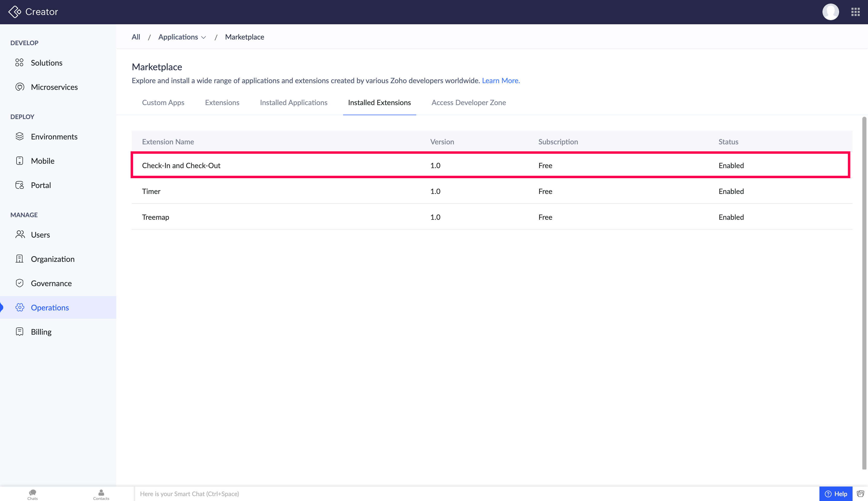This screenshot has height=501, width=868.
Task: Open Microservices from the sidebar icon
Action: tap(20, 87)
